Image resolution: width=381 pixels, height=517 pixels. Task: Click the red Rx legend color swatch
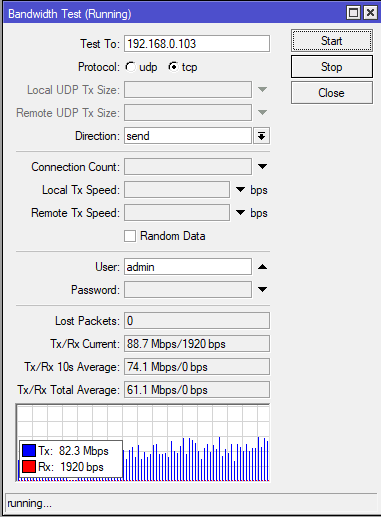(29, 466)
